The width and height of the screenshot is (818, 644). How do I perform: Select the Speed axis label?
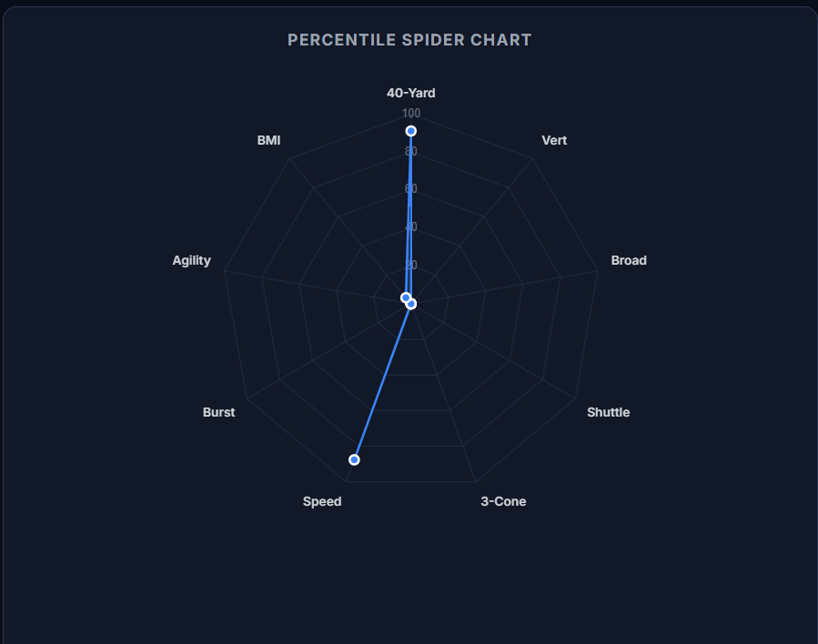322,501
